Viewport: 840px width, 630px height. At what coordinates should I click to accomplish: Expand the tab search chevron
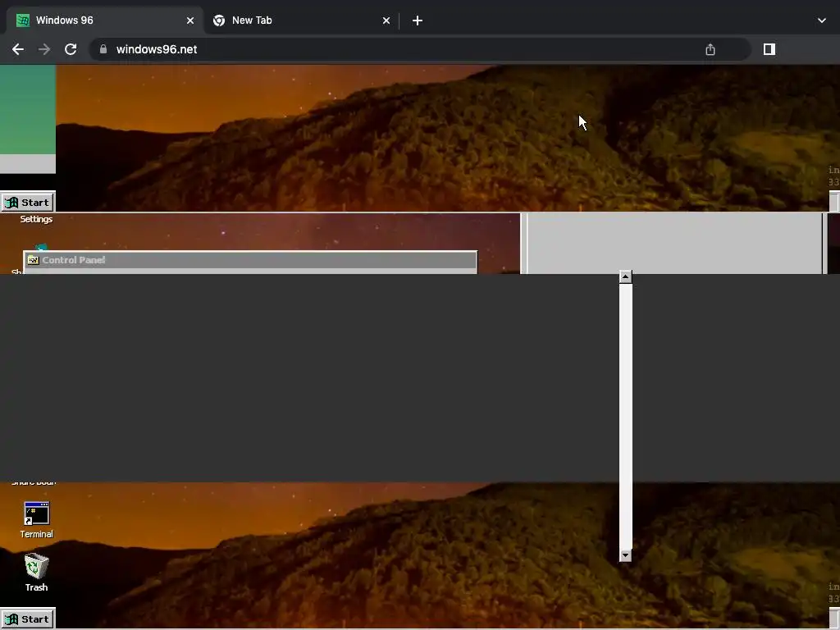point(822,21)
